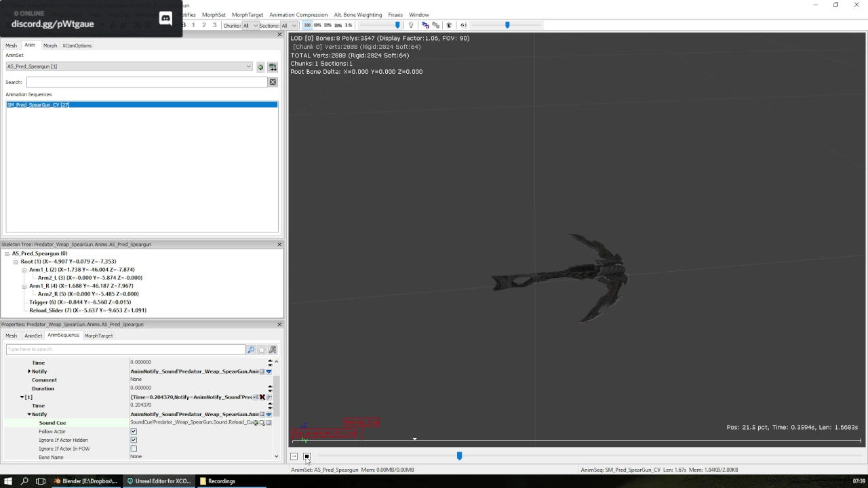Image resolution: width=868 pixels, height=488 pixels.
Task: Select the MorphTarget tab in Properties panel
Action: pyautogui.click(x=98, y=335)
